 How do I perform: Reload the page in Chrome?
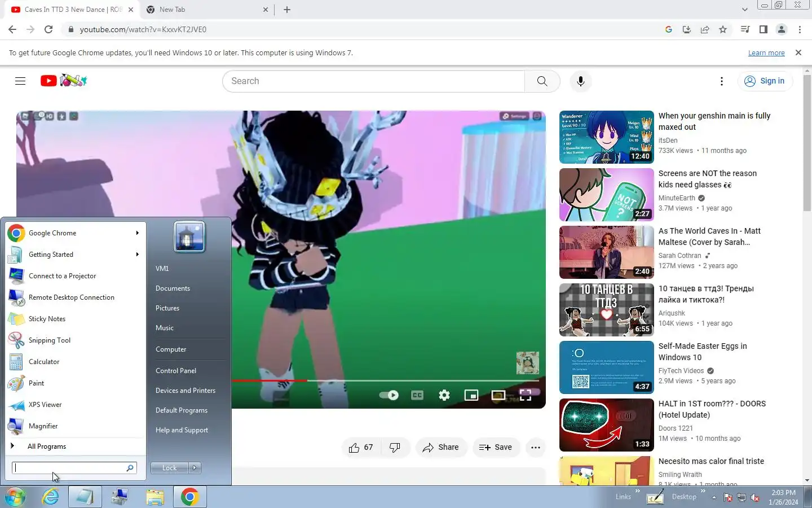tap(48, 29)
